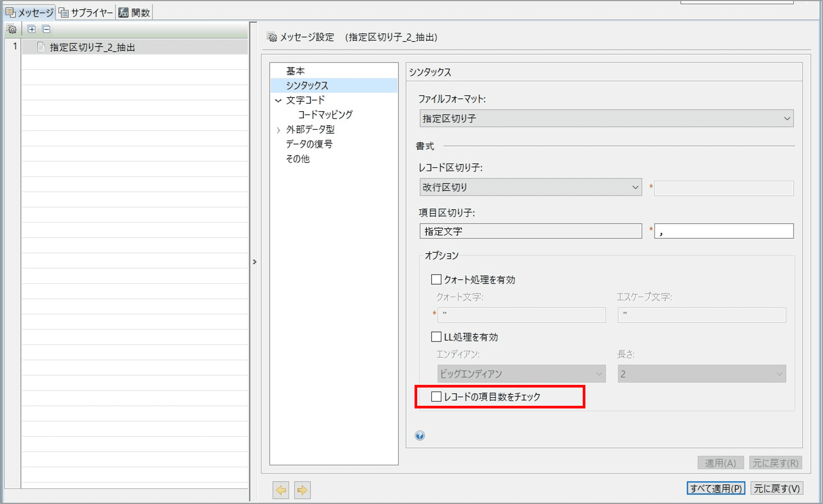This screenshot has height=504, width=823.
Task: Click the document icon for 指定区切り子_2_抽出
Action: [x=41, y=47]
